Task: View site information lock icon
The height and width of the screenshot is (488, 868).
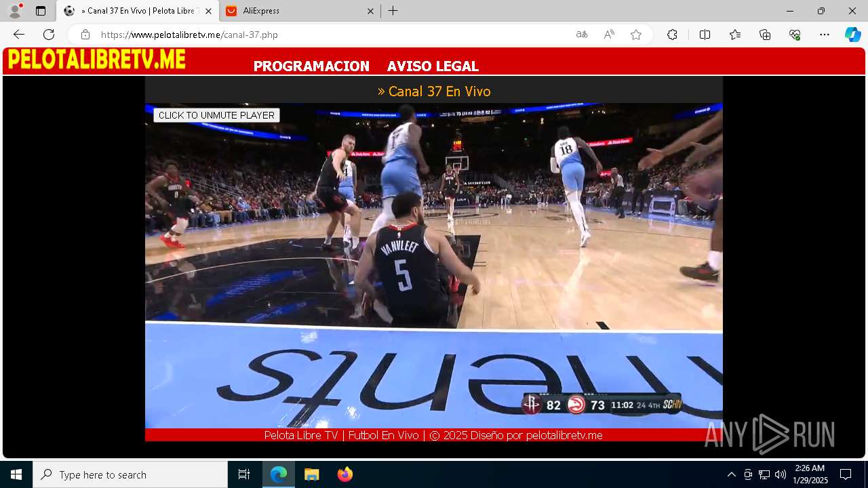Action: click(x=85, y=35)
